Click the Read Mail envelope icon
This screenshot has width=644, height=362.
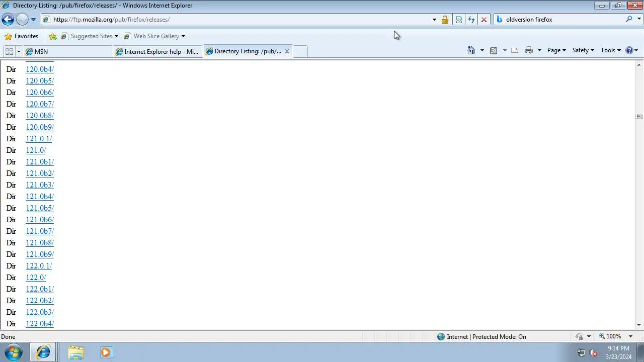pos(515,50)
